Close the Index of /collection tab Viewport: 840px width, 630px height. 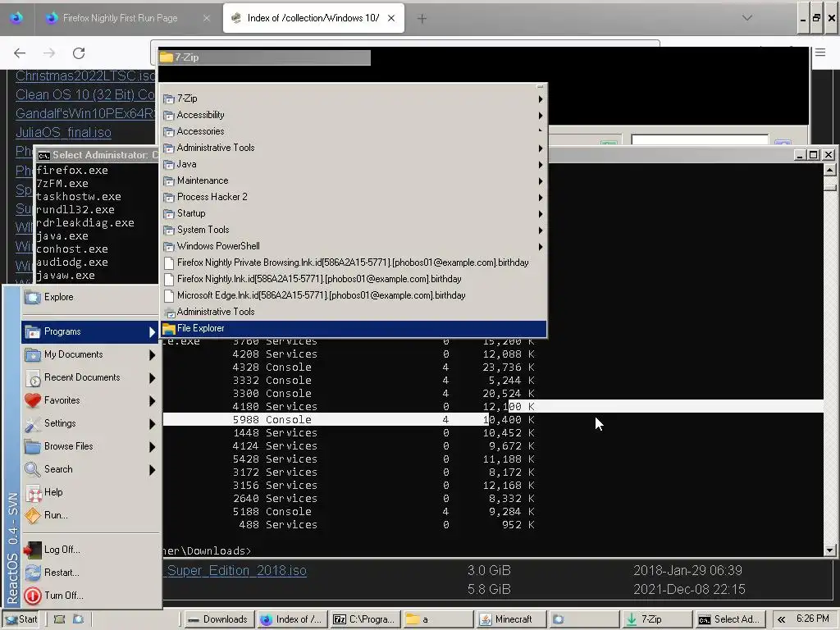pyautogui.click(x=391, y=18)
